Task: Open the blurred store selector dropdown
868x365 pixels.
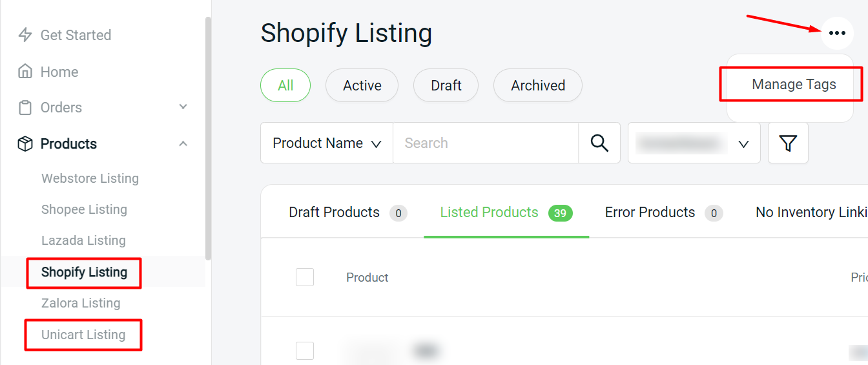Action: point(694,143)
